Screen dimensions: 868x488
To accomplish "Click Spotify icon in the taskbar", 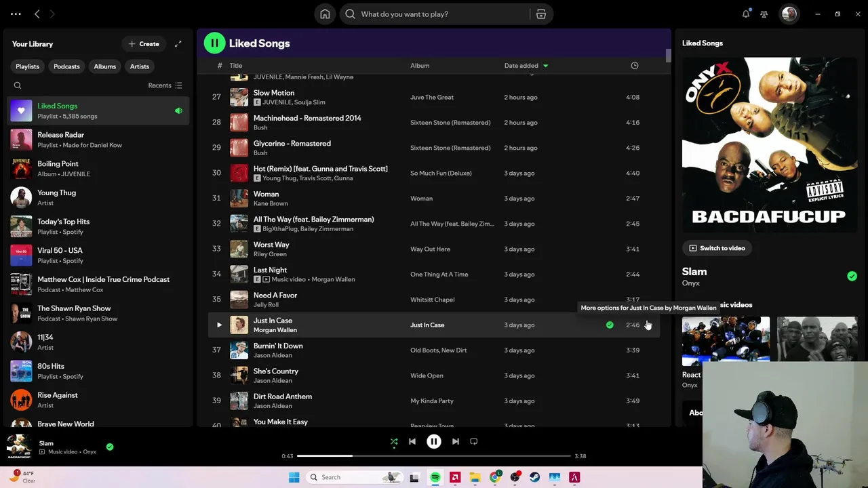I will 435,477.
